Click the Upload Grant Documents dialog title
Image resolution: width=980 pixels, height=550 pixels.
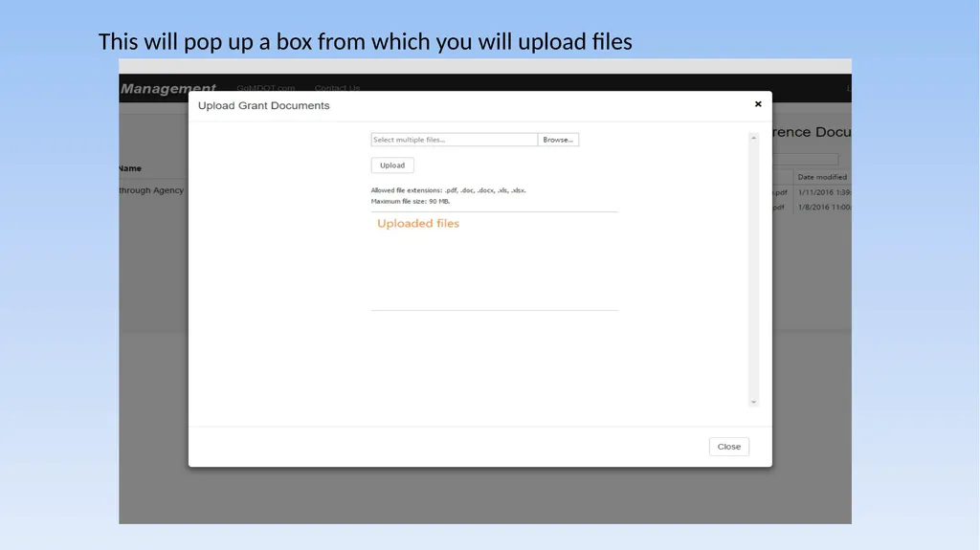point(264,105)
